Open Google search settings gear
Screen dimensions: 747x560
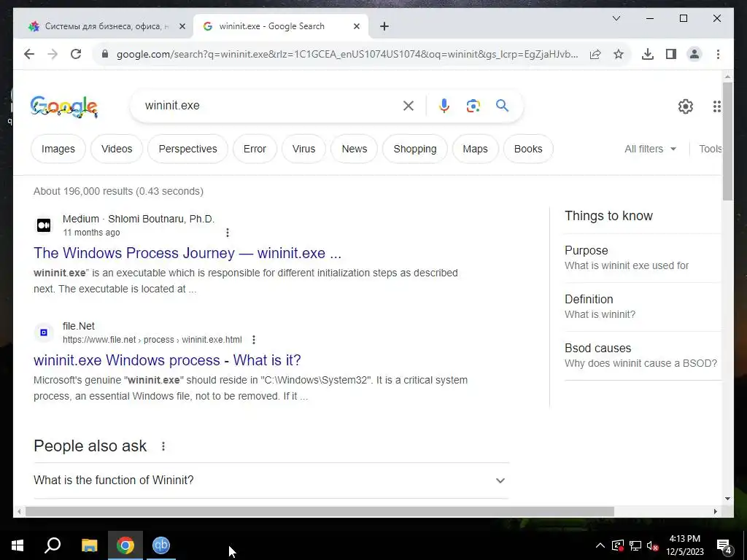[685, 106]
